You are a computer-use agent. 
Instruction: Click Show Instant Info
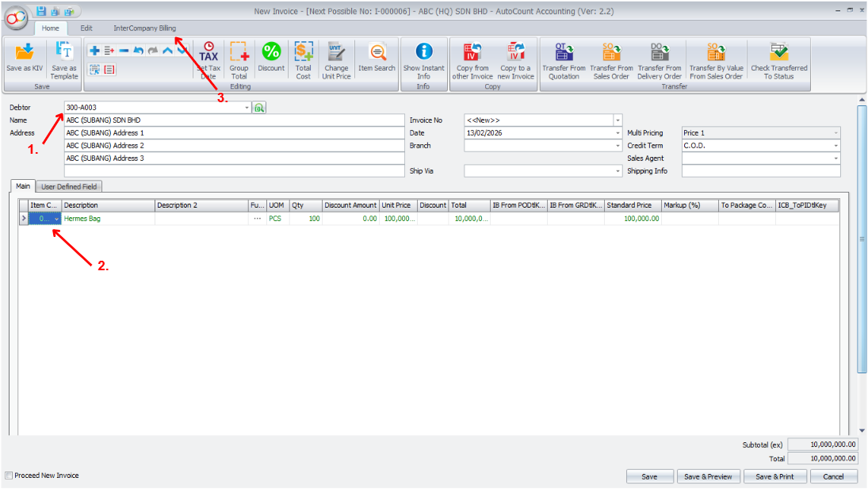[x=424, y=55]
